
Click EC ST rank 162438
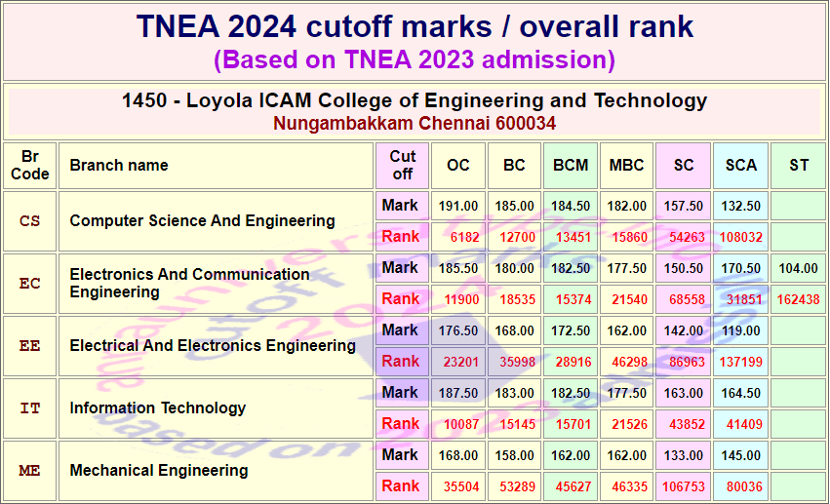tap(798, 299)
